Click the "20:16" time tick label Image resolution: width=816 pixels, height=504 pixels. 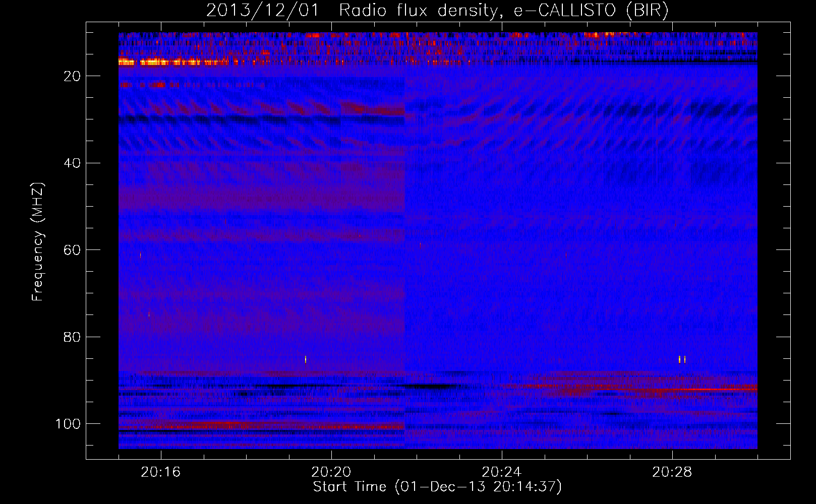(x=160, y=472)
